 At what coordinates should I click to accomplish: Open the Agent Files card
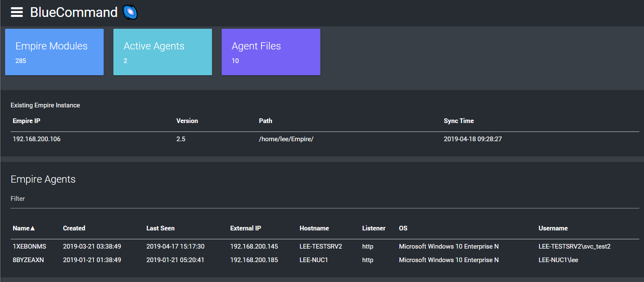(x=271, y=52)
